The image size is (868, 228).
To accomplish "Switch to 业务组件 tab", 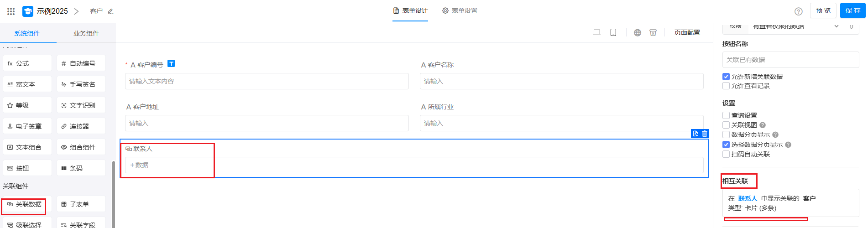I will point(86,33).
